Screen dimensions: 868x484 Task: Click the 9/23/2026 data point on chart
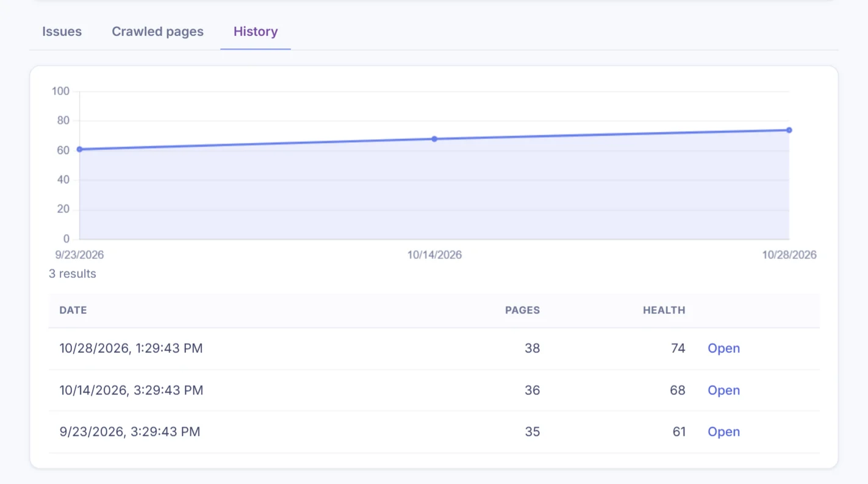click(x=80, y=149)
